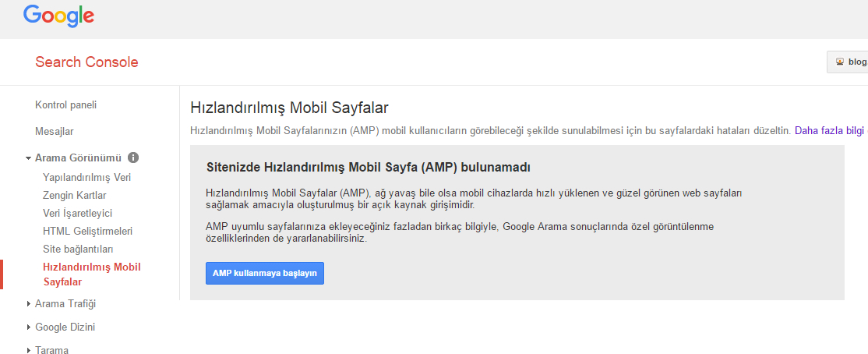Navigate to Site bağlantıları
Image resolution: width=868 pixels, height=354 pixels.
click(x=78, y=249)
